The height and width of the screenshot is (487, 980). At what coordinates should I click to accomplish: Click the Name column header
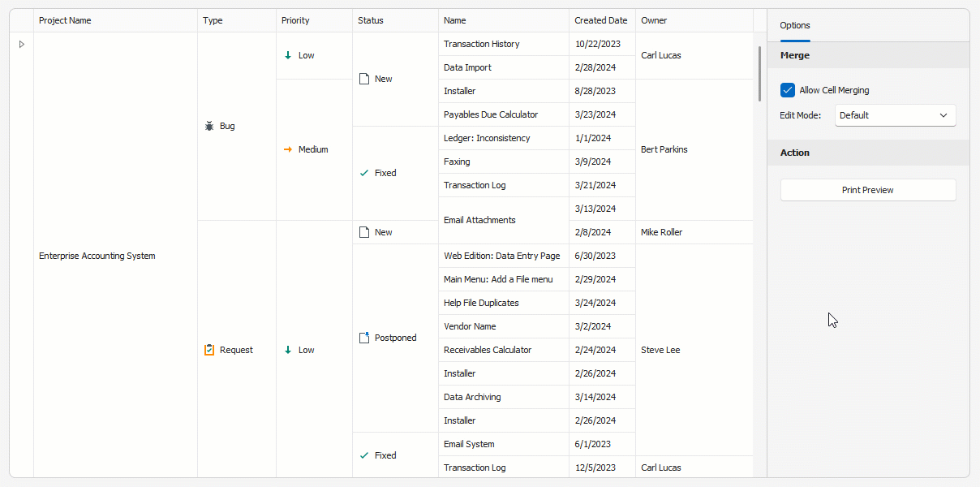(x=504, y=20)
